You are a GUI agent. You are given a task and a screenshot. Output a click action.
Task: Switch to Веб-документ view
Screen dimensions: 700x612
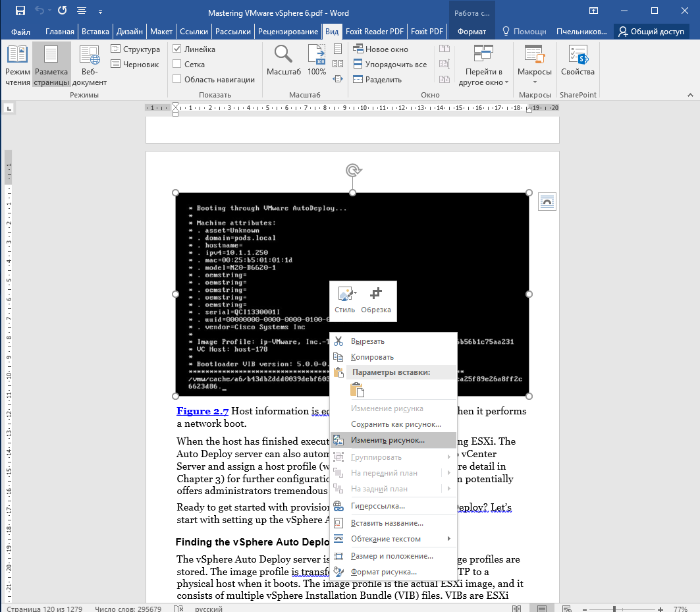(90, 65)
